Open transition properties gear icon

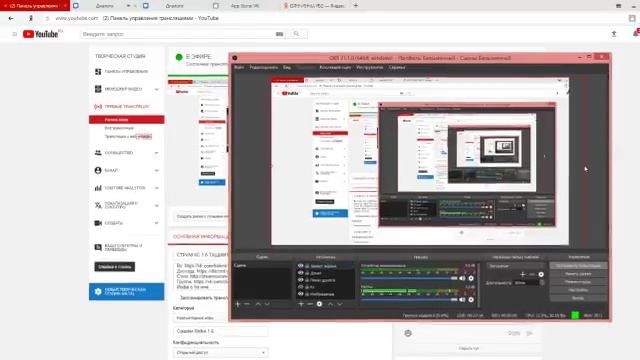pos(541,274)
